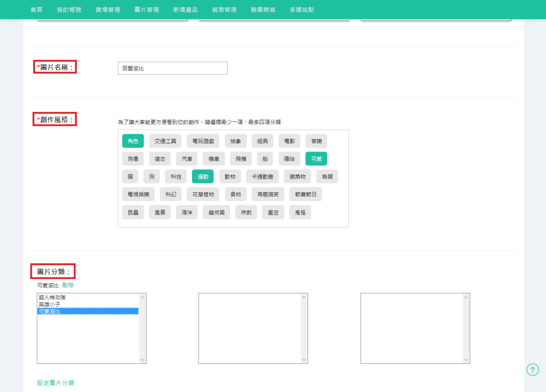Click down arrow of first listbox scrollbar
546x392 pixels.
point(142,360)
